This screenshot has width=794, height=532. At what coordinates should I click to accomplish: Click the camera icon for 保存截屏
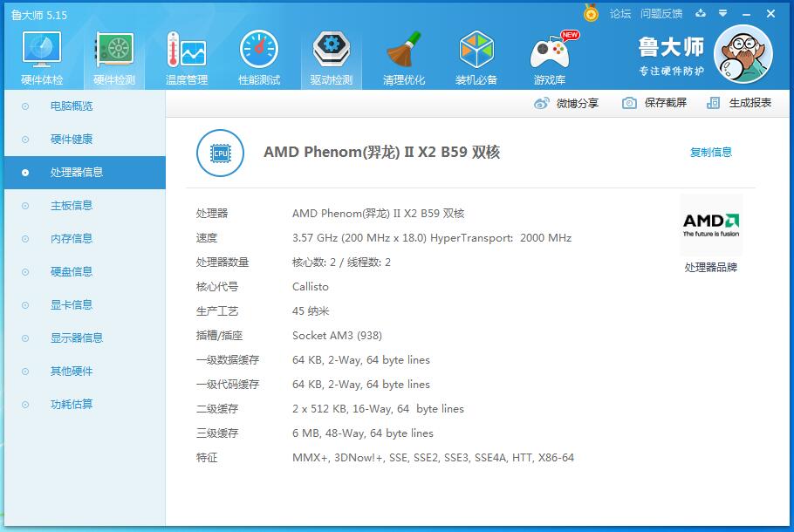pyautogui.click(x=629, y=103)
